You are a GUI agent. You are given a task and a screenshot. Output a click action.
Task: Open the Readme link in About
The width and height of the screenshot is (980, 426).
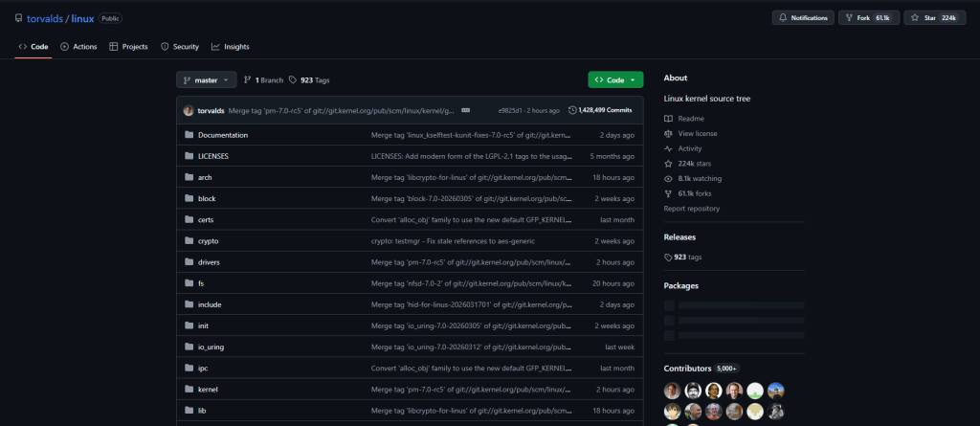tap(691, 119)
